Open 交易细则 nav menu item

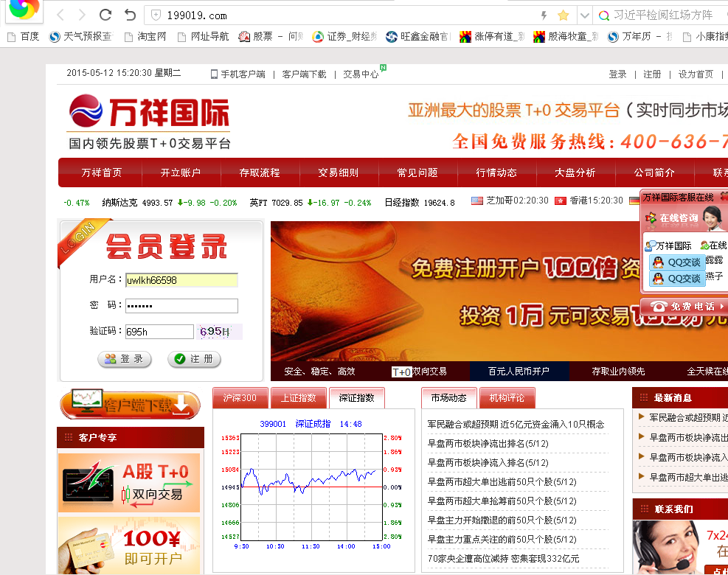pyautogui.click(x=339, y=172)
